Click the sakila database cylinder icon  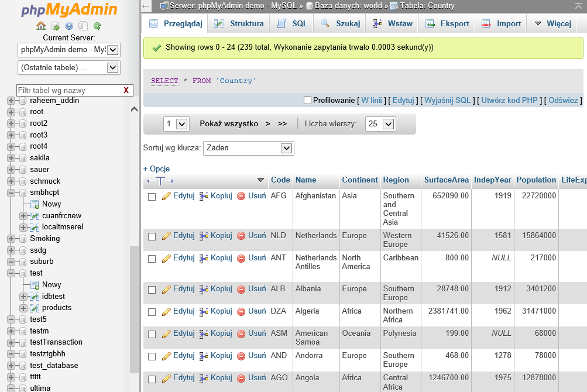coord(23,158)
